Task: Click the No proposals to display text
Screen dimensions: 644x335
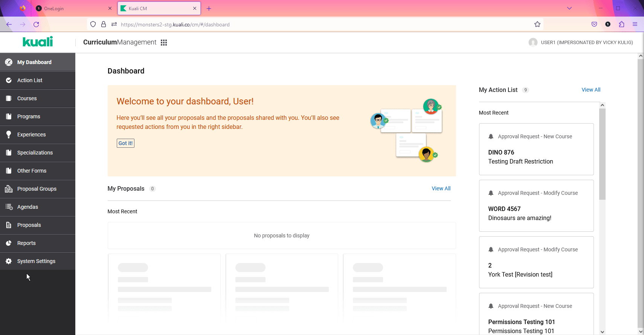Action: point(282,236)
